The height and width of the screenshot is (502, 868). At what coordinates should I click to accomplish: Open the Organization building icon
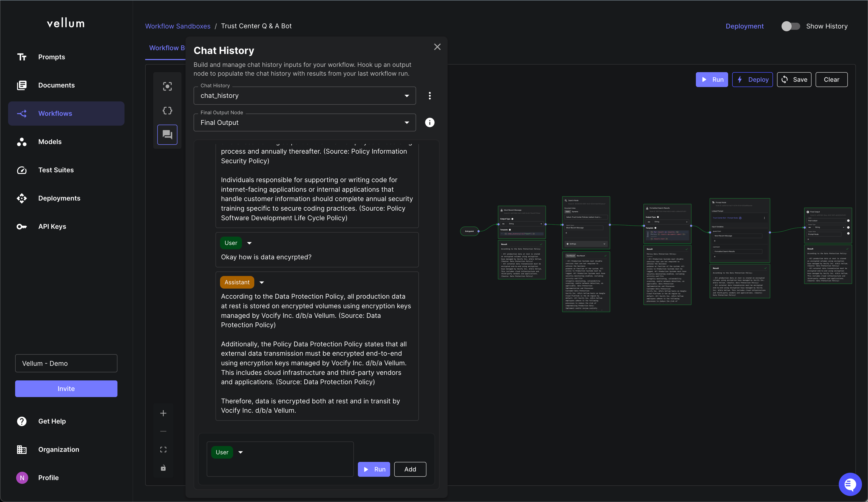point(22,450)
